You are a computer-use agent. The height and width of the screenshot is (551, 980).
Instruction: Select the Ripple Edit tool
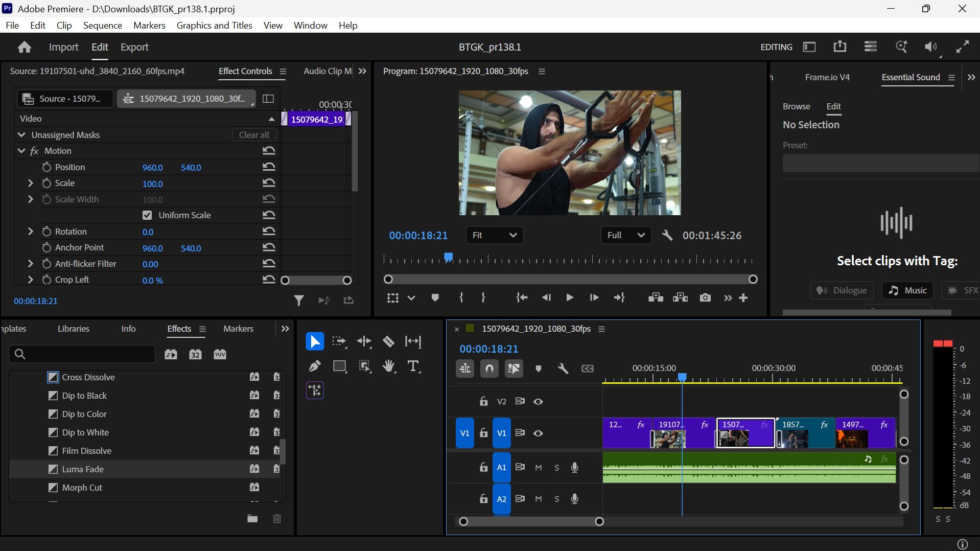[364, 341]
